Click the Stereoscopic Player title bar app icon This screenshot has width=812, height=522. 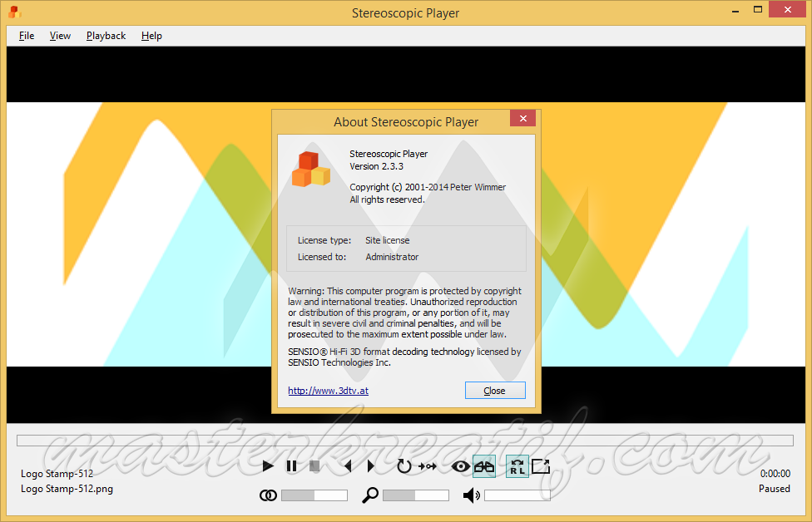tap(15, 12)
